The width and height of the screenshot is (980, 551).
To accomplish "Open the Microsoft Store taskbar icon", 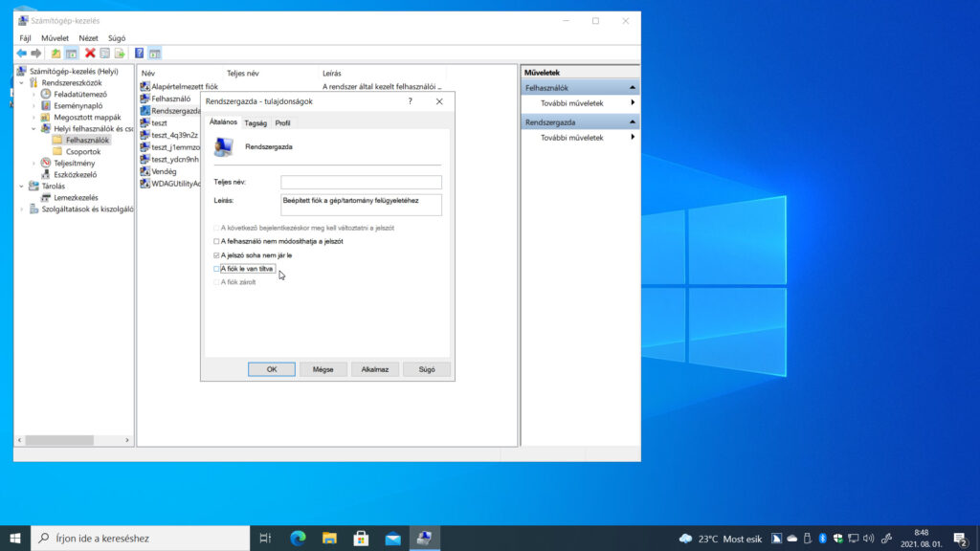I will point(361,538).
